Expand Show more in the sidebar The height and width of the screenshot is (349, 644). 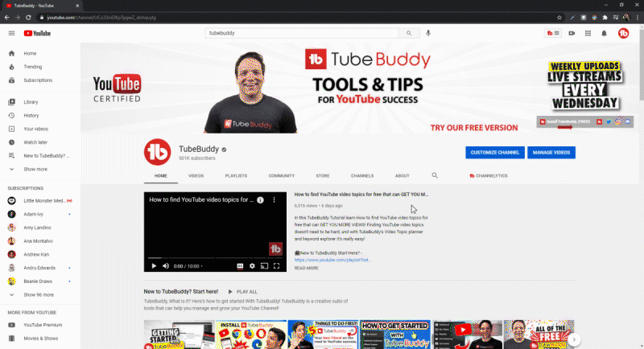click(35, 169)
